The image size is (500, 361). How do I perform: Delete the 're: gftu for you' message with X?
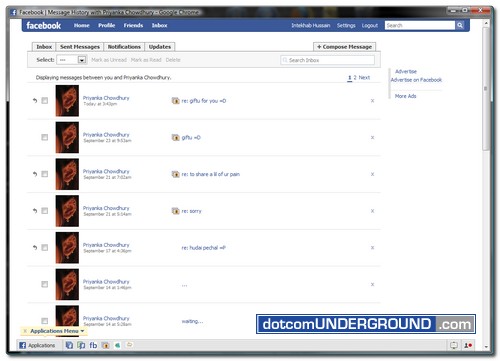(372, 101)
